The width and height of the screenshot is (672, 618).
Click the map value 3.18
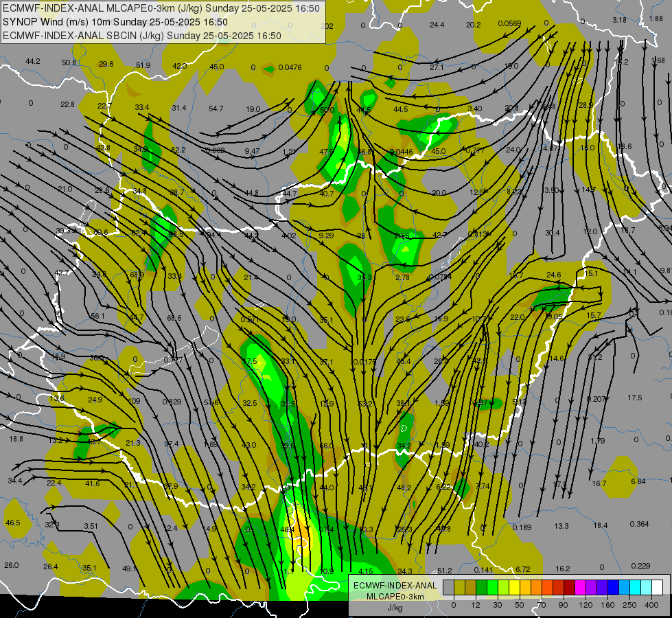click(x=619, y=20)
